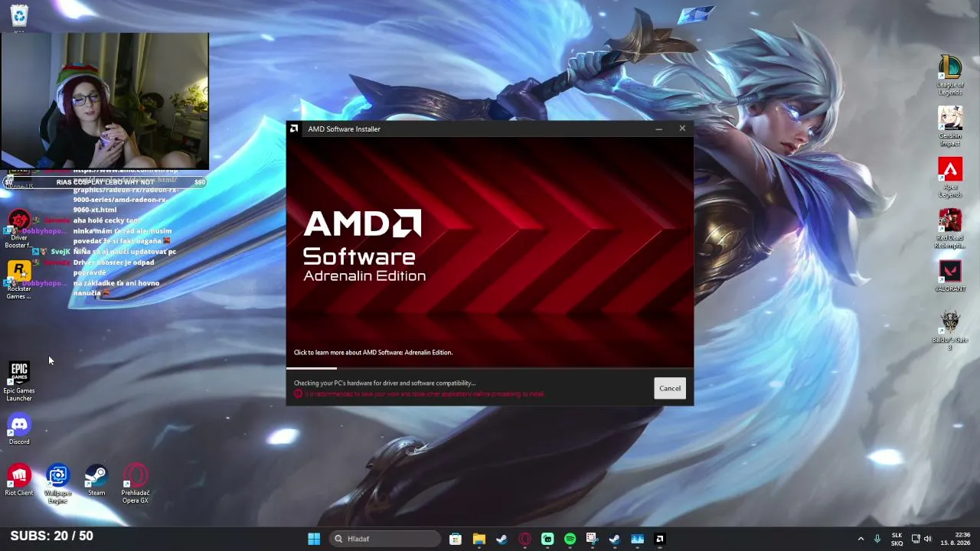Open Steam taskbar icon beside File Explorer
The height and width of the screenshot is (551, 980).
(x=501, y=539)
